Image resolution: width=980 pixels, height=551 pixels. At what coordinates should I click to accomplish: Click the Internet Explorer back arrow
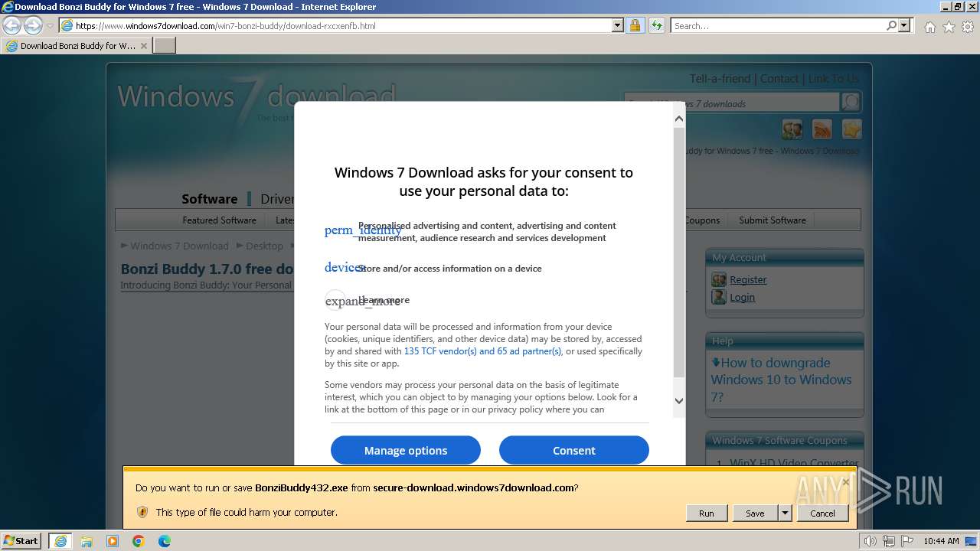click(12, 25)
